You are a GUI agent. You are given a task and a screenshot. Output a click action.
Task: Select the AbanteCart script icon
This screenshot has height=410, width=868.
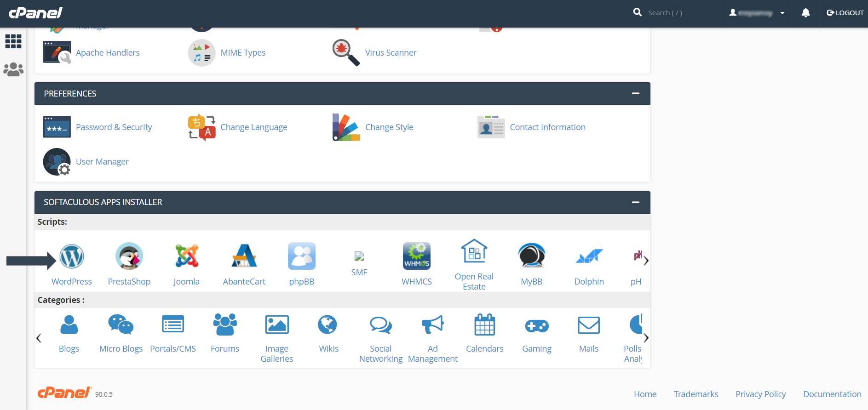click(x=244, y=256)
